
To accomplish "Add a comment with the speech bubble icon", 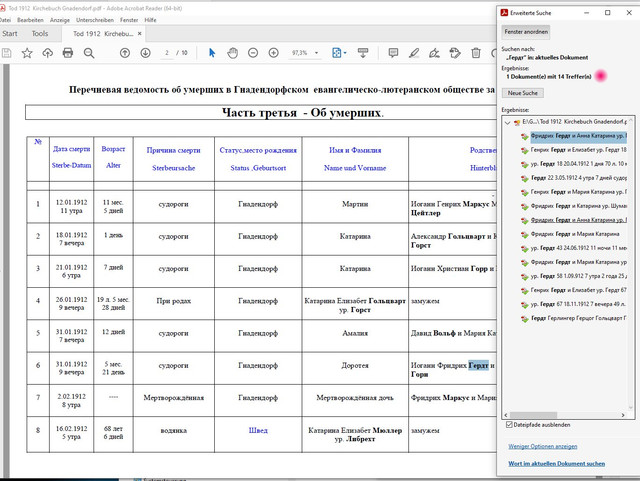I will (x=393, y=53).
